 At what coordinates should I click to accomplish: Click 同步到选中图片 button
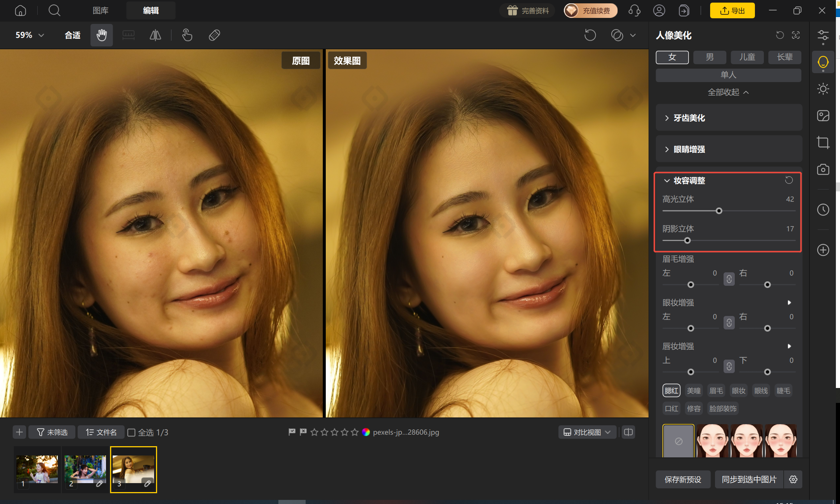click(749, 479)
